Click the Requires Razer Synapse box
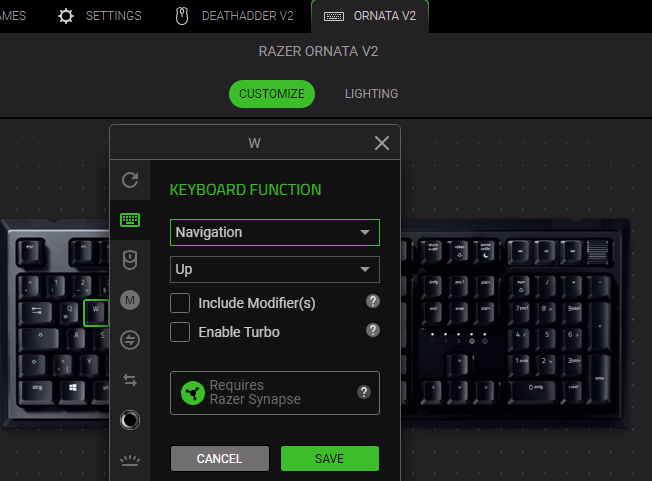 274,393
